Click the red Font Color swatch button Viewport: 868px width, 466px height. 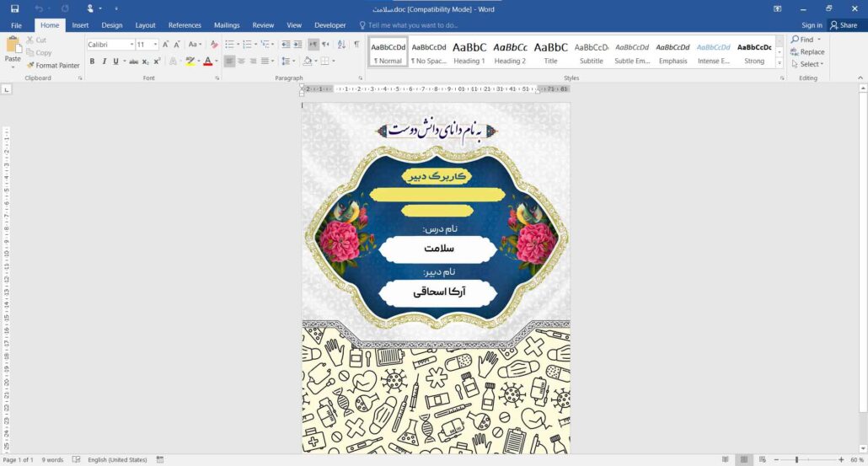click(207, 62)
